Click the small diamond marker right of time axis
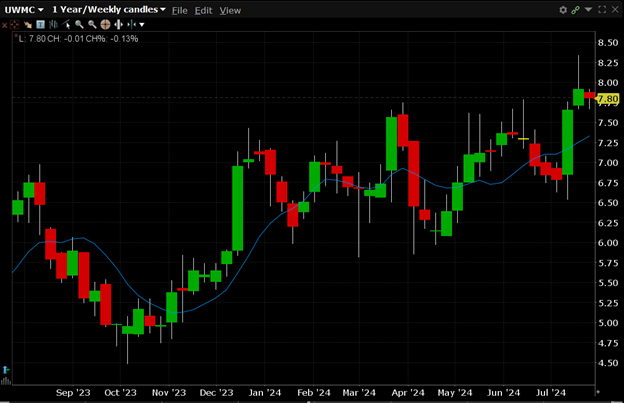Screen dimensions: 624x403 [x=598, y=392]
